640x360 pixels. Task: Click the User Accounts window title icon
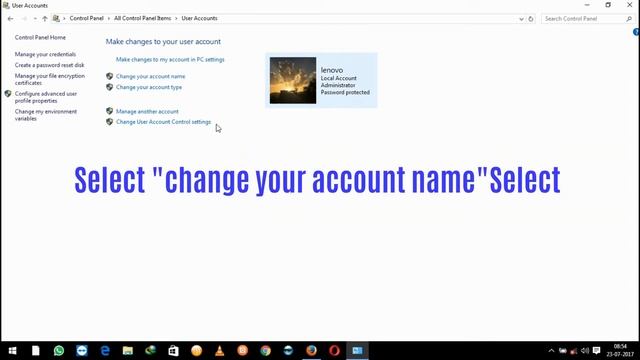(6, 5)
